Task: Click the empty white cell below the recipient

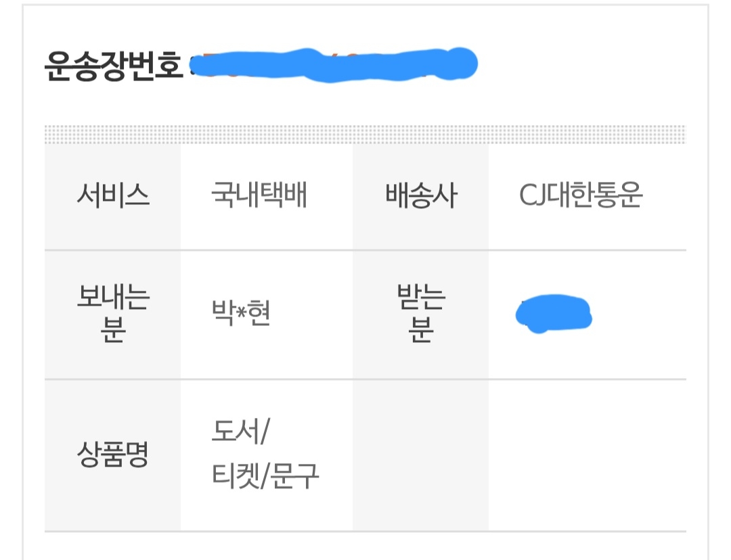Action: click(587, 455)
